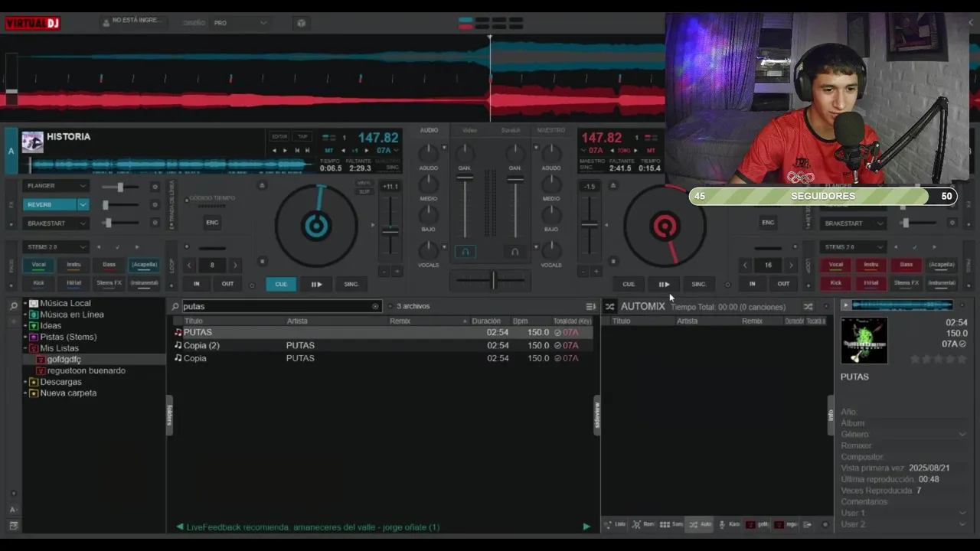Click the CUE button on deck A
980x551 pixels.
click(x=281, y=284)
